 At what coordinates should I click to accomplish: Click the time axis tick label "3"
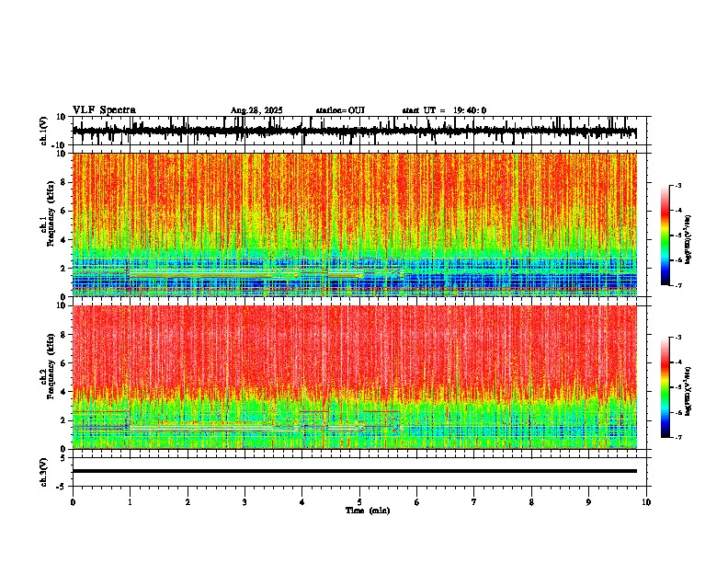tap(245, 502)
